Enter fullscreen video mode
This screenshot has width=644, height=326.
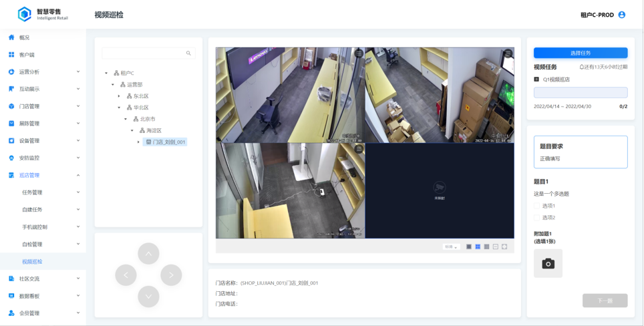[504, 247]
